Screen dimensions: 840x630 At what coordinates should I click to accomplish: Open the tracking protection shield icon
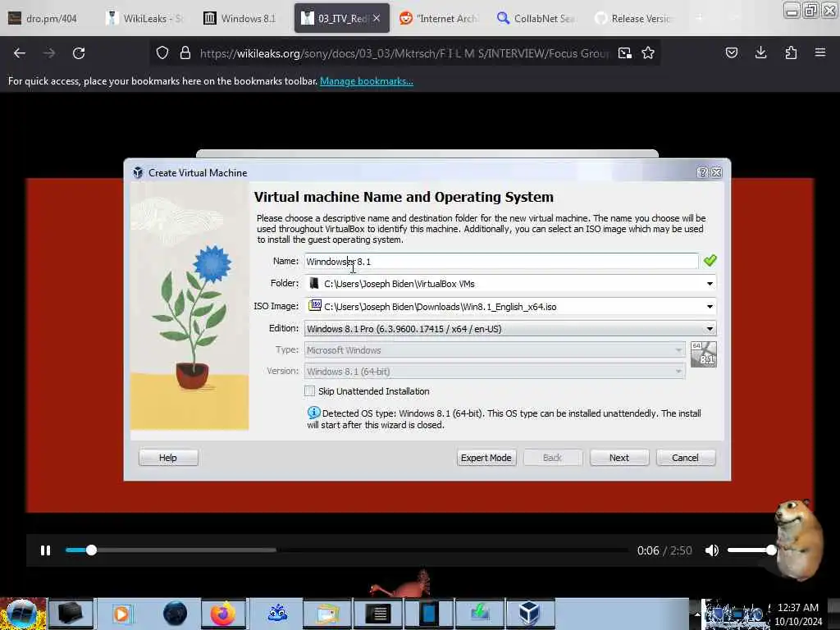pos(162,52)
